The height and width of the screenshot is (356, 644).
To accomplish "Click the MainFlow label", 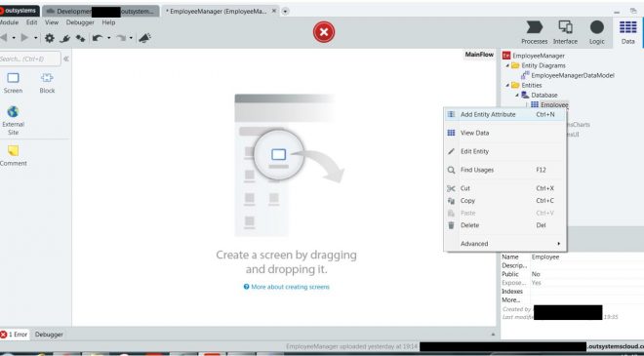I will pos(479,55).
